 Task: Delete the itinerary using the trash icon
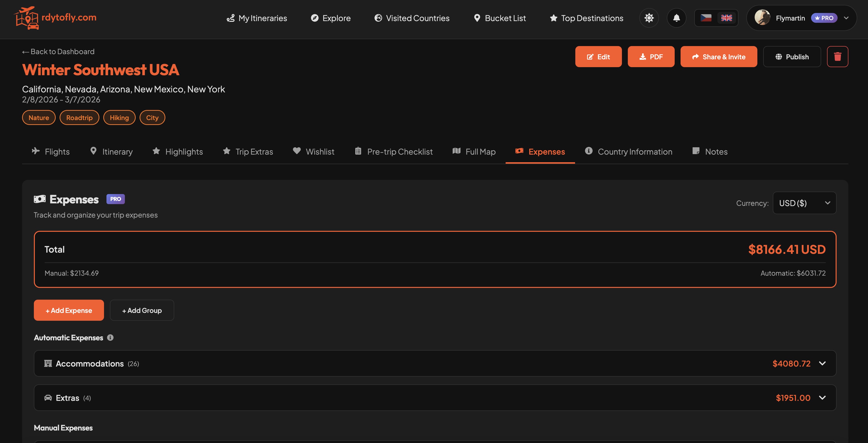click(838, 57)
